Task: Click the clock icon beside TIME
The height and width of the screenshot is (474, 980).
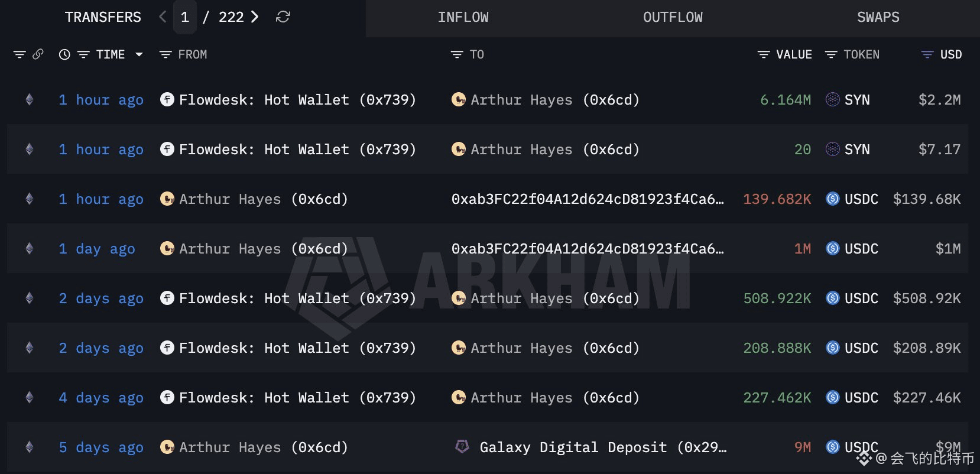Action: 64,54
